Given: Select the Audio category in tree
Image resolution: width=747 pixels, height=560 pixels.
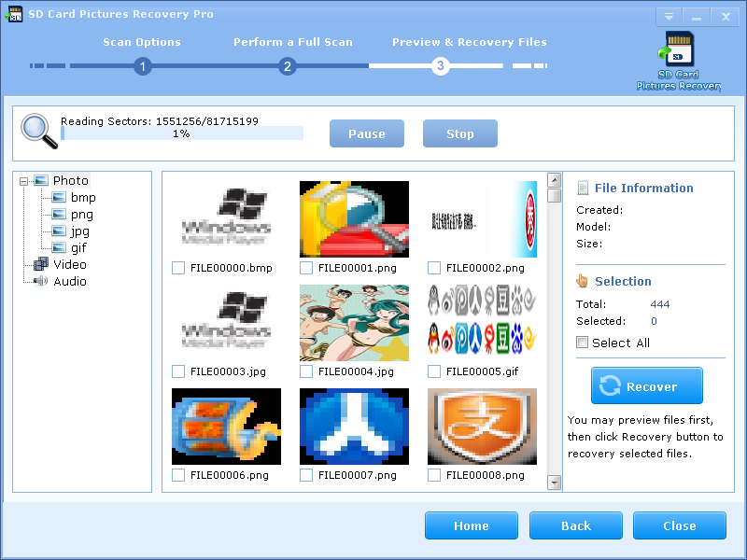Looking at the screenshot, I should point(70,281).
